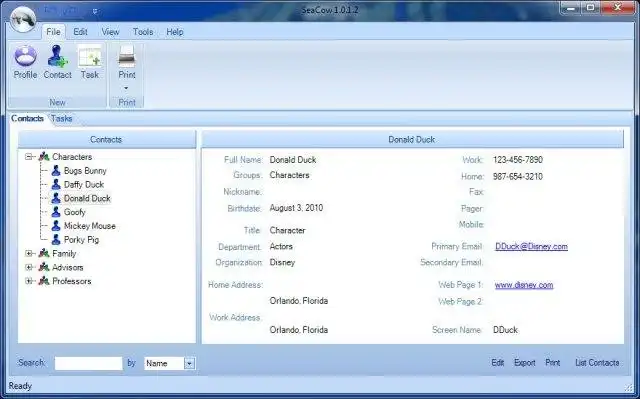This screenshot has width=640, height=399.
Task: Select Porky Pig in the contact tree
Action: (81, 240)
